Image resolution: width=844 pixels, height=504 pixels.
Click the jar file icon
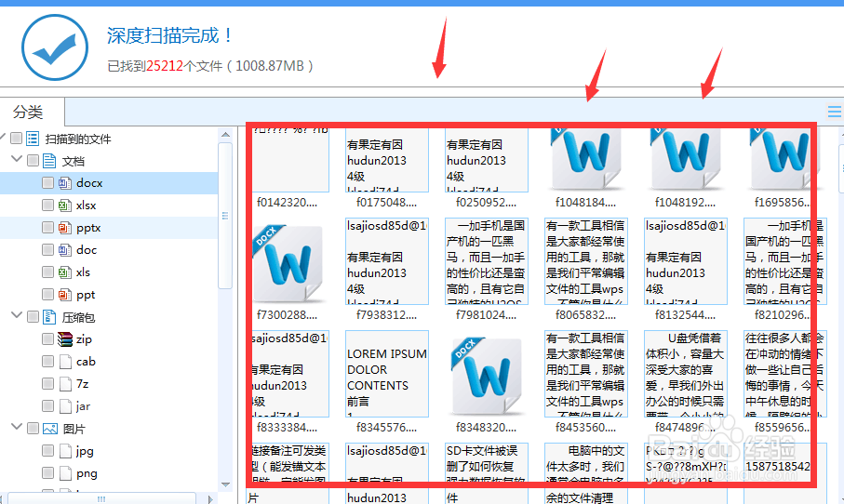[x=65, y=406]
